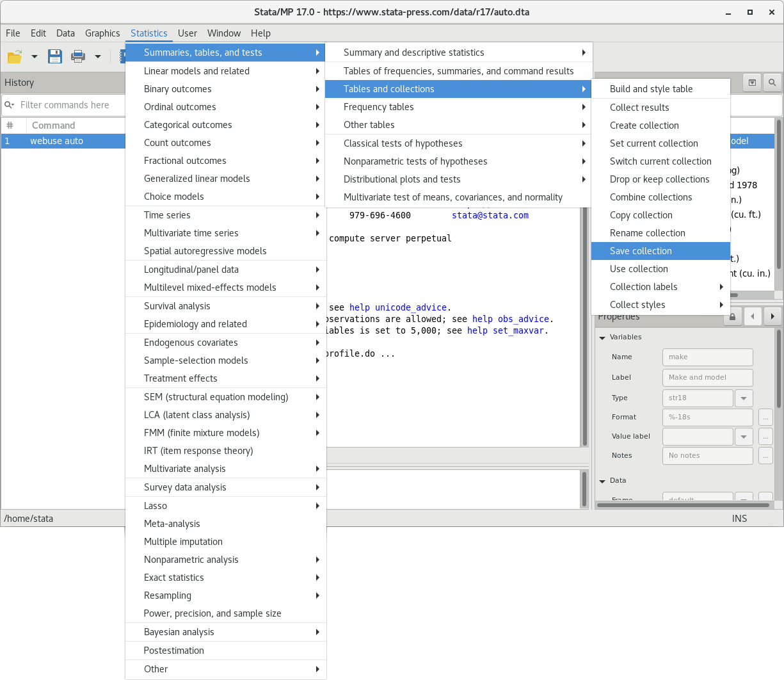This screenshot has width=784, height=680.
Task: Click the ellipsis button beside Value label
Action: pyautogui.click(x=765, y=437)
